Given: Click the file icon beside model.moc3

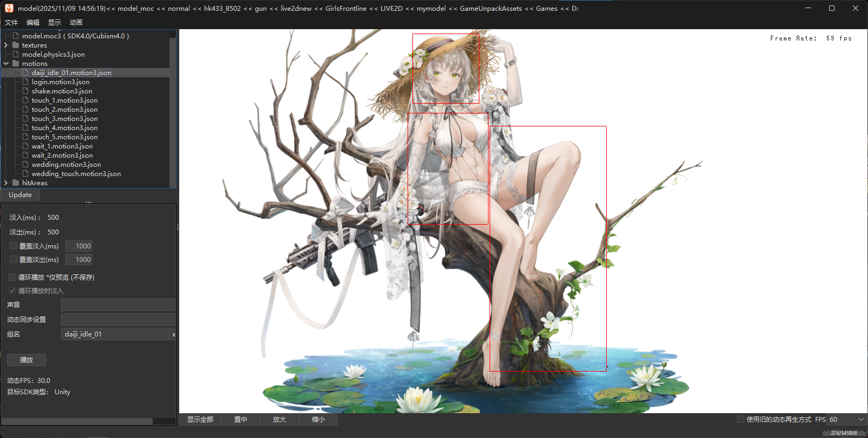Looking at the screenshot, I should click(x=16, y=36).
